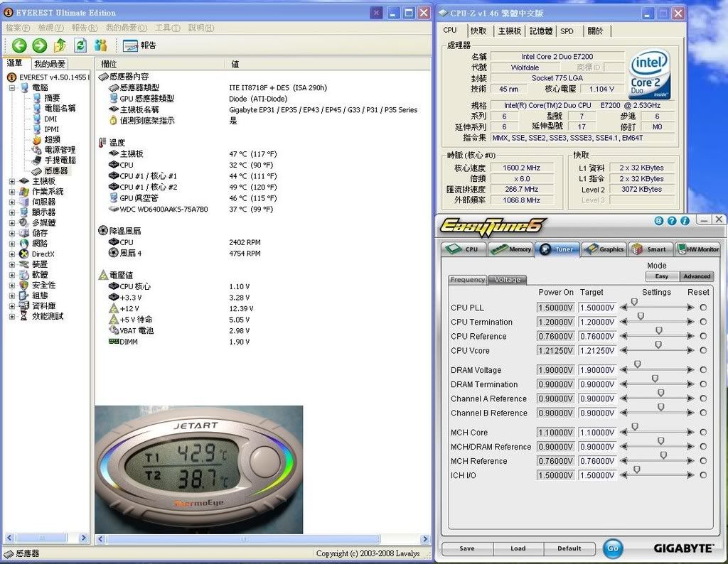This screenshot has height=564, width=728.
Task: Open the SPD tab in CPU-Z
Action: click(567, 31)
